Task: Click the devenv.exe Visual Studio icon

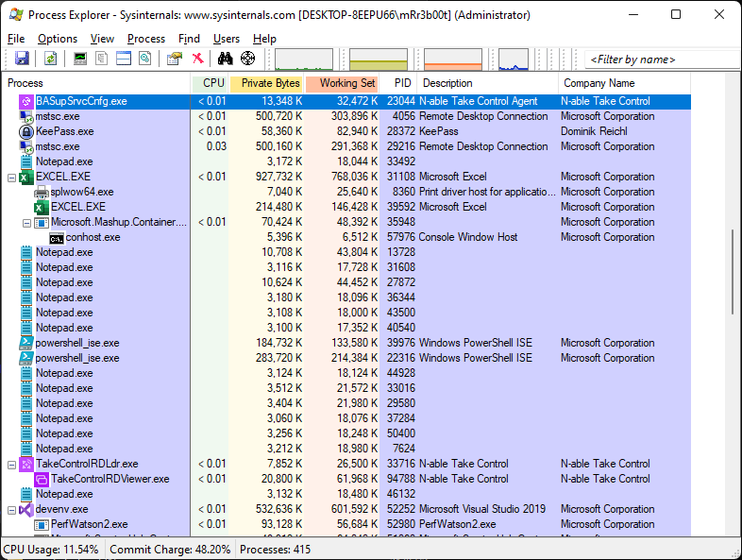Action: point(26,509)
